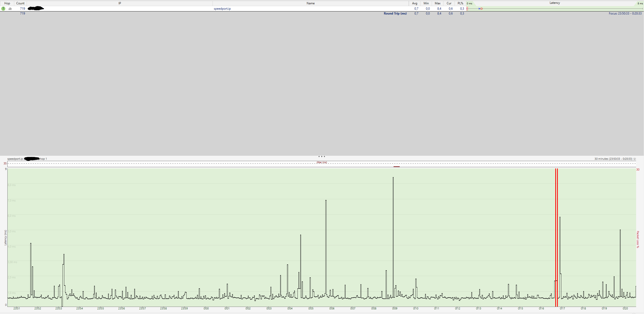This screenshot has height=314, width=644.
Task: Click the Avg column header
Action: (415, 3)
